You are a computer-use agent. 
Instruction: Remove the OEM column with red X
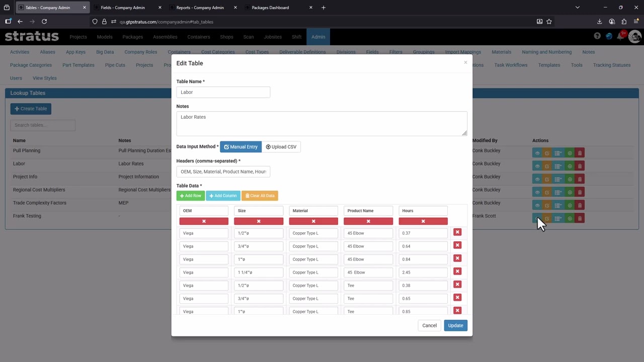[x=204, y=221]
